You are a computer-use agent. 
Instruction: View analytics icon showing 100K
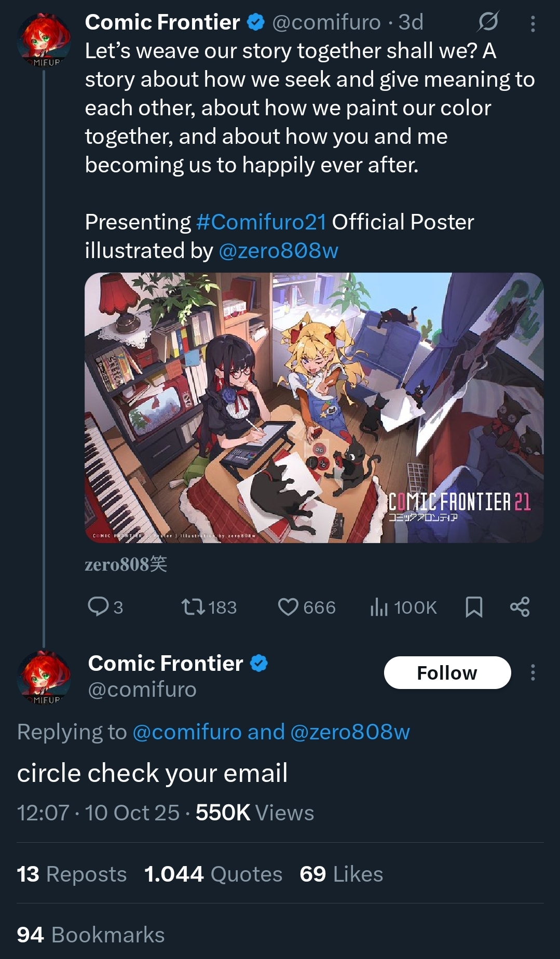pyautogui.click(x=379, y=606)
